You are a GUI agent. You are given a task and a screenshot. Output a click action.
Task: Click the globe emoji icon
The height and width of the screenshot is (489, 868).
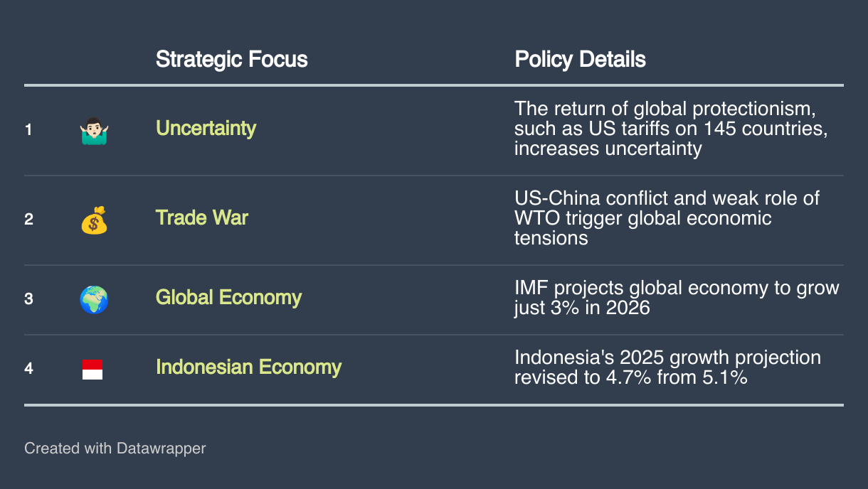pos(94,299)
